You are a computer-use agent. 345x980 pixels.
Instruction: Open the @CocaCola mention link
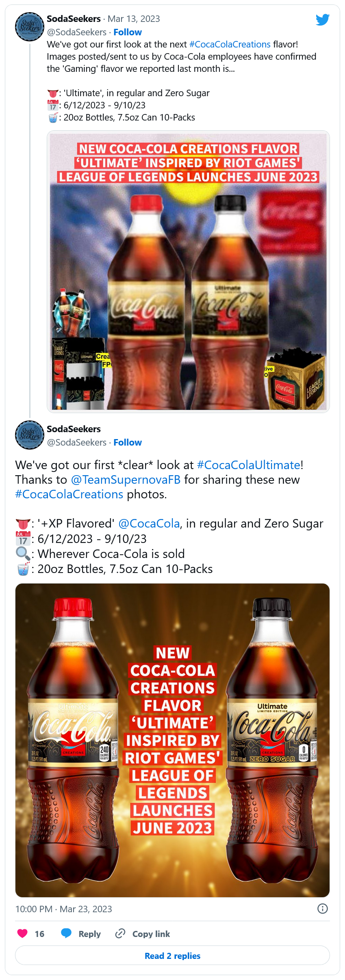coord(149,523)
